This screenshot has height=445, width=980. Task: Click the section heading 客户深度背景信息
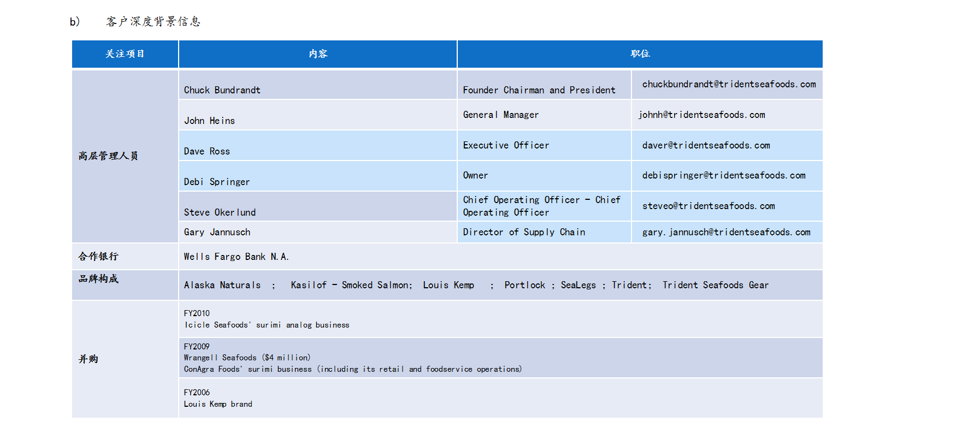tap(154, 22)
